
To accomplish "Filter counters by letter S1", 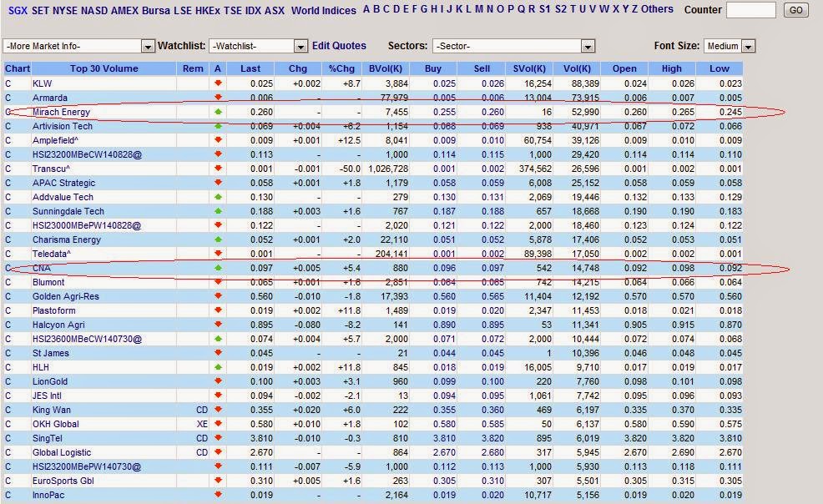I will coord(545,9).
